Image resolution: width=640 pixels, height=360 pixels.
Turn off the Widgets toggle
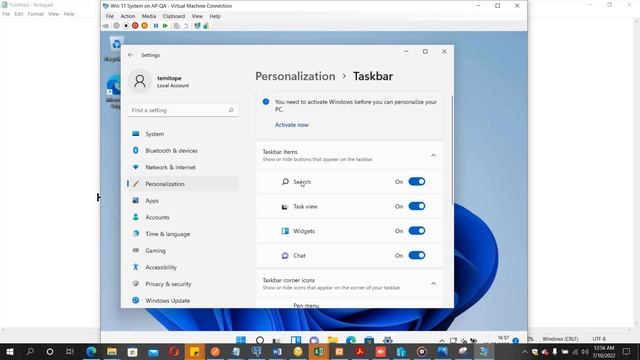(417, 231)
